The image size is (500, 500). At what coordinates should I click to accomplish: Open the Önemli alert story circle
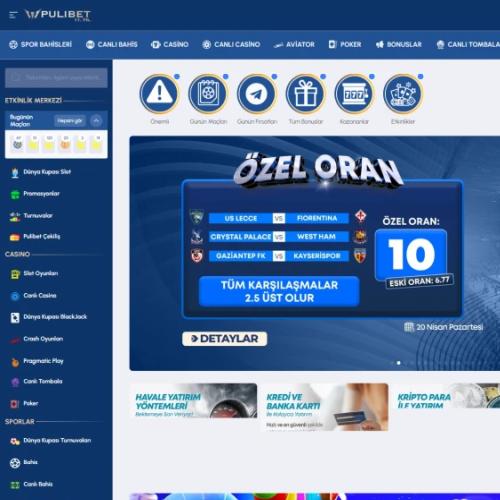click(159, 94)
